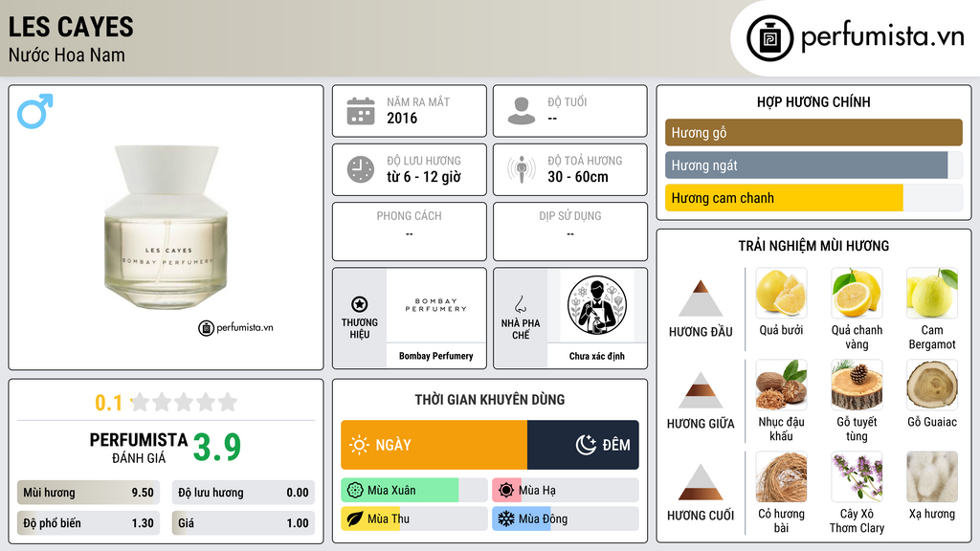This screenshot has width=980, height=551.
Task: Click the green 3.9 Perfumista score
Action: click(217, 448)
